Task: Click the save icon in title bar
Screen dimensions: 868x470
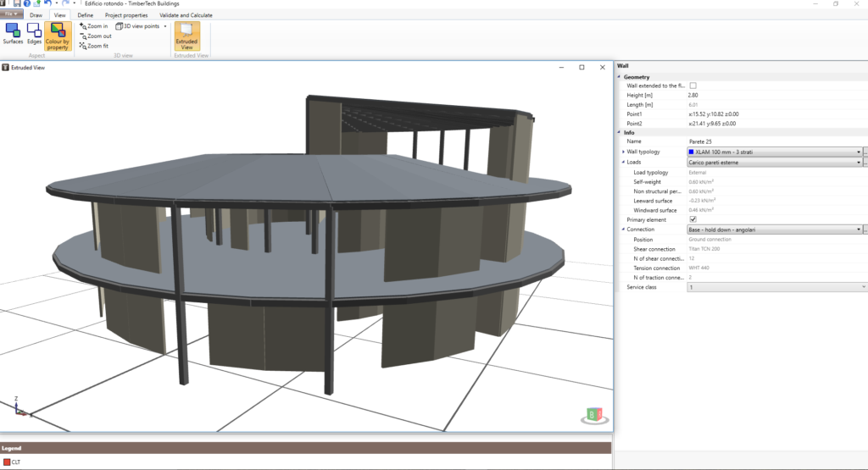Action: pos(17,4)
